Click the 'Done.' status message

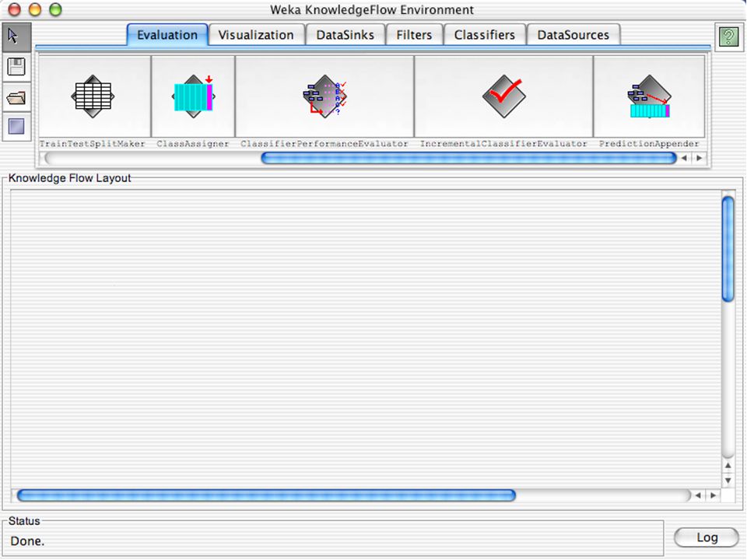[x=27, y=541]
